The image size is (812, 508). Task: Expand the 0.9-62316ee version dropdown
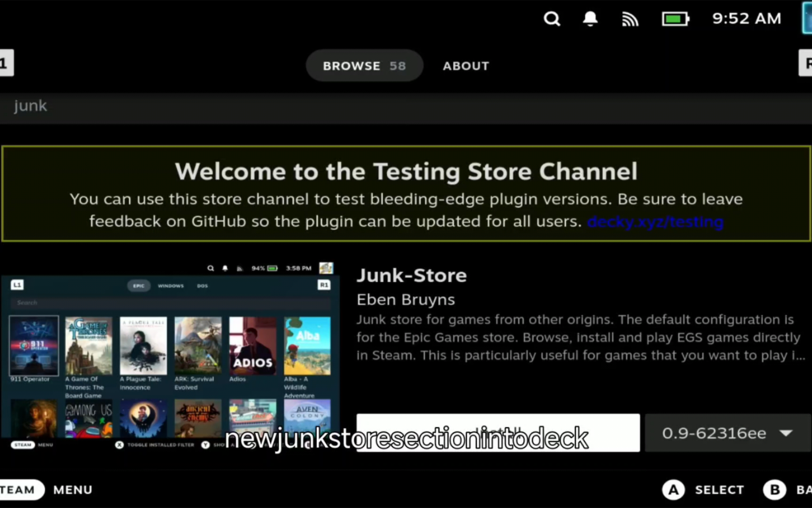click(x=728, y=433)
